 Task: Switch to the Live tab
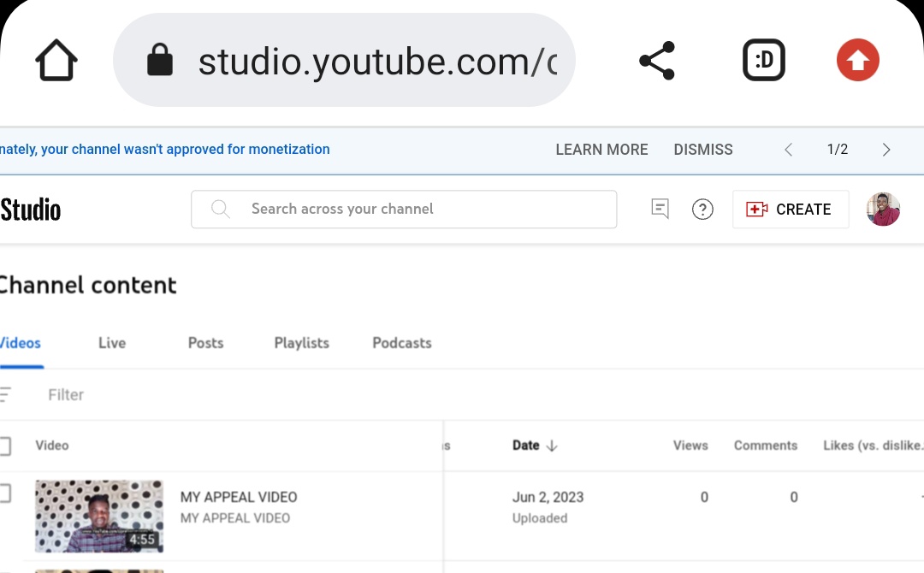(112, 343)
